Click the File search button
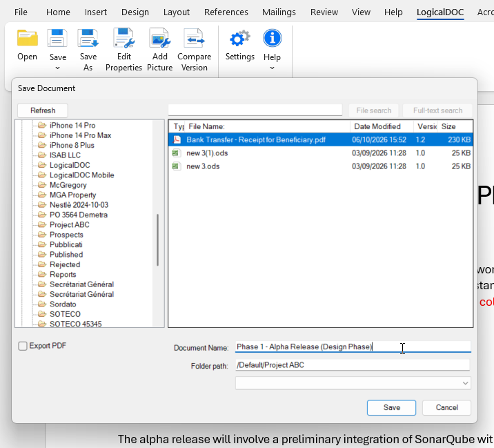This screenshot has height=448, width=494. [x=374, y=110]
